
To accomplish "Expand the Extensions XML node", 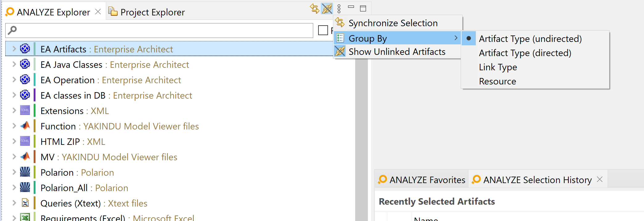I will click(x=14, y=110).
